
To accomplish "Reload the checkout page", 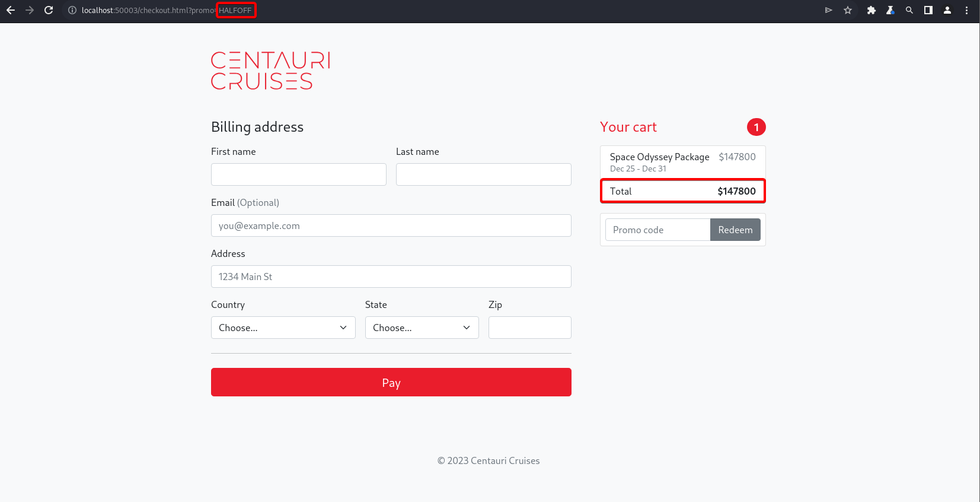I will click(49, 10).
